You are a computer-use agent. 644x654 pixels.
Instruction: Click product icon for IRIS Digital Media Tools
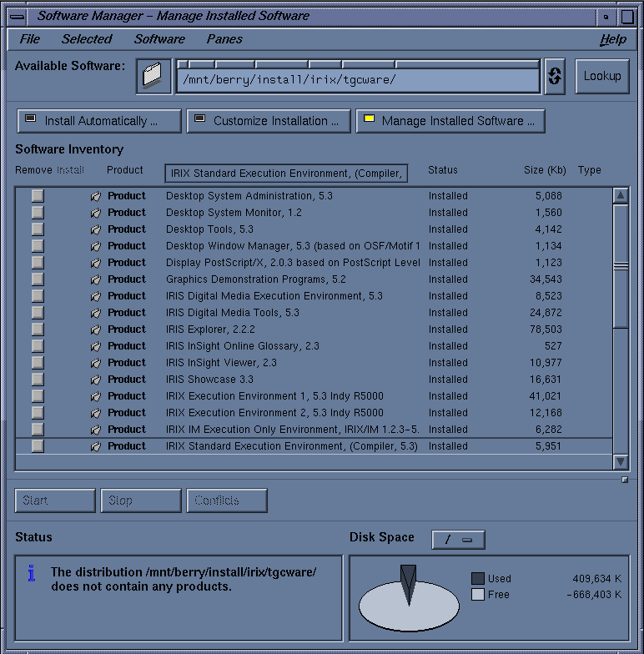pyautogui.click(x=96, y=313)
